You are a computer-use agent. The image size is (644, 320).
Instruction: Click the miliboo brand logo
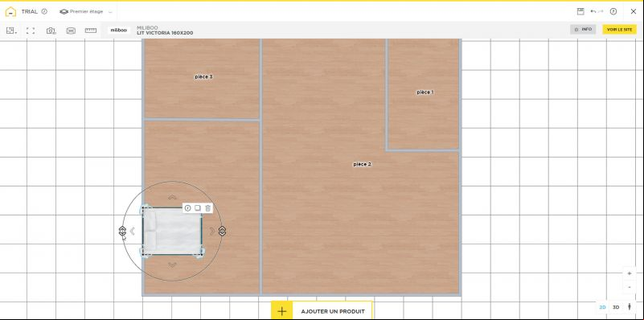coord(119,30)
